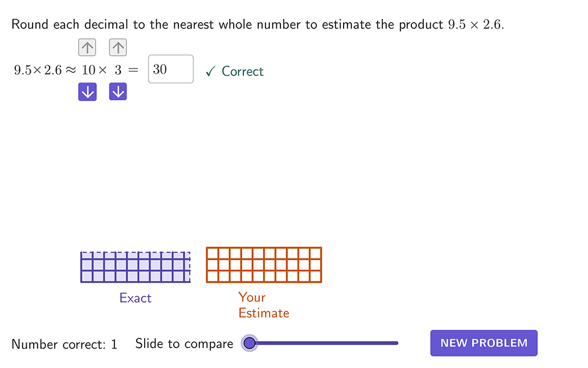The height and width of the screenshot is (368, 588).
Task: Click the rounded value 3 in the equation
Action: [119, 70]
